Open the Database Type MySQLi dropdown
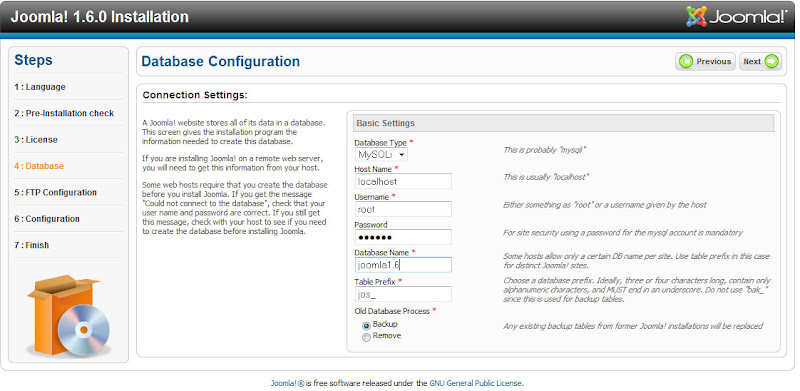 click(x=381, y=154)
